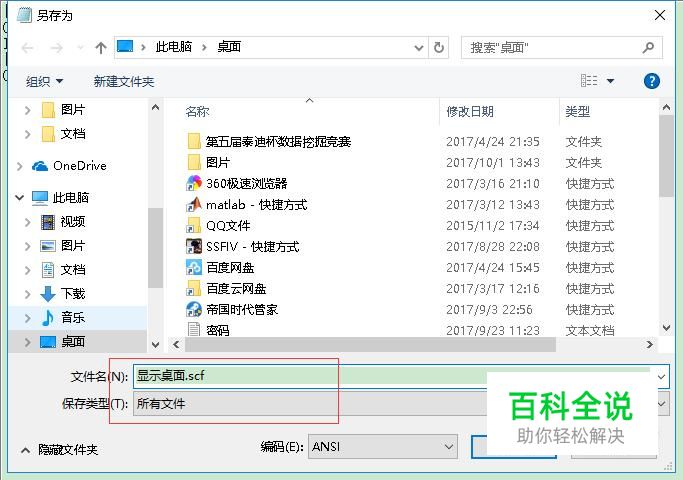Click scroll-right arrow of file list

649,345
